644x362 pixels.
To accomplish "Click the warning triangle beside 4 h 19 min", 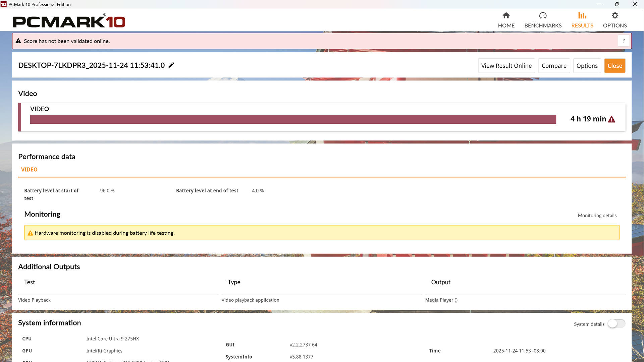I will click(x=611, y=119).
